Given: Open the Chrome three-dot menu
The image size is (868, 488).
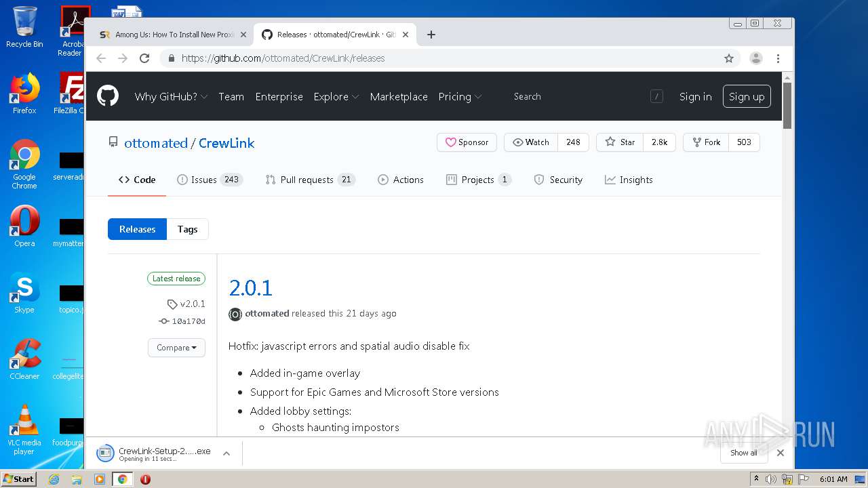Looking at the screenshot, I should [778, 58].
